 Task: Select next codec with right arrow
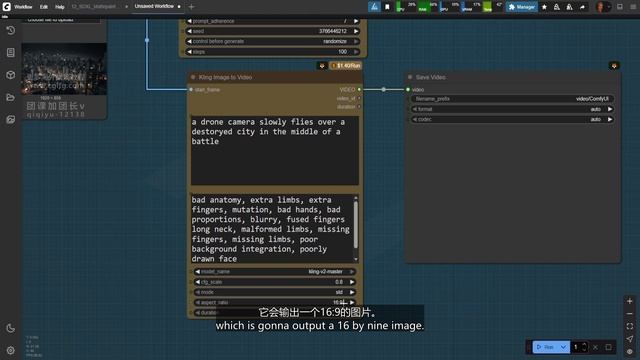click(x=610, y=119)
